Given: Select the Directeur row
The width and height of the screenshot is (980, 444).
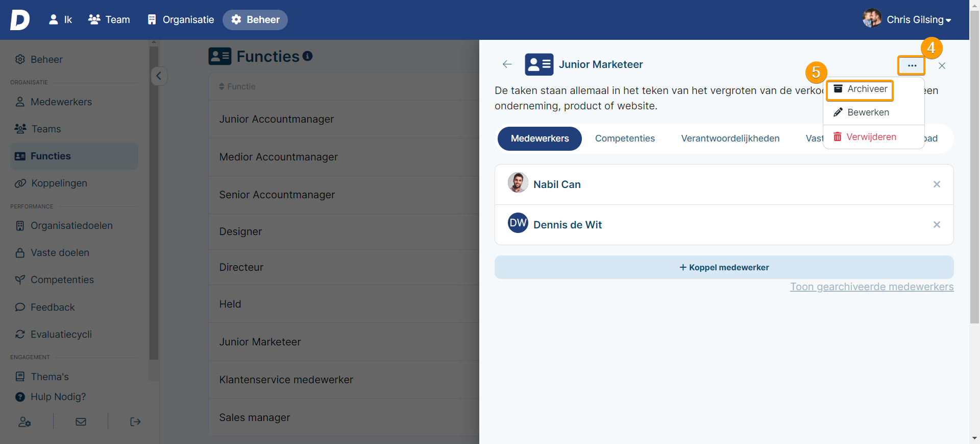Looking at the screenshot, I should pyautogui.click(x=344, y=267).
